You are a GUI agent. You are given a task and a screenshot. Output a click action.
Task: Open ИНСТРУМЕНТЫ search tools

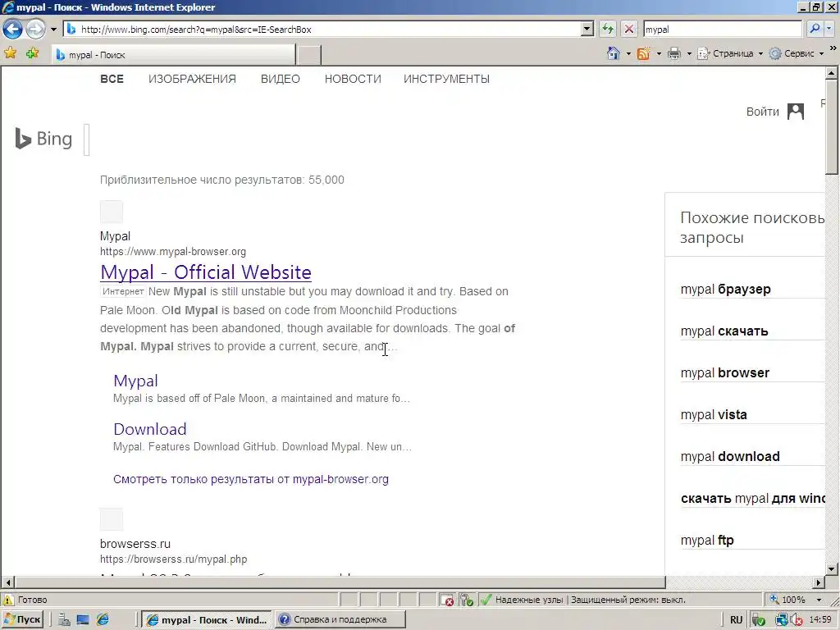447,79
